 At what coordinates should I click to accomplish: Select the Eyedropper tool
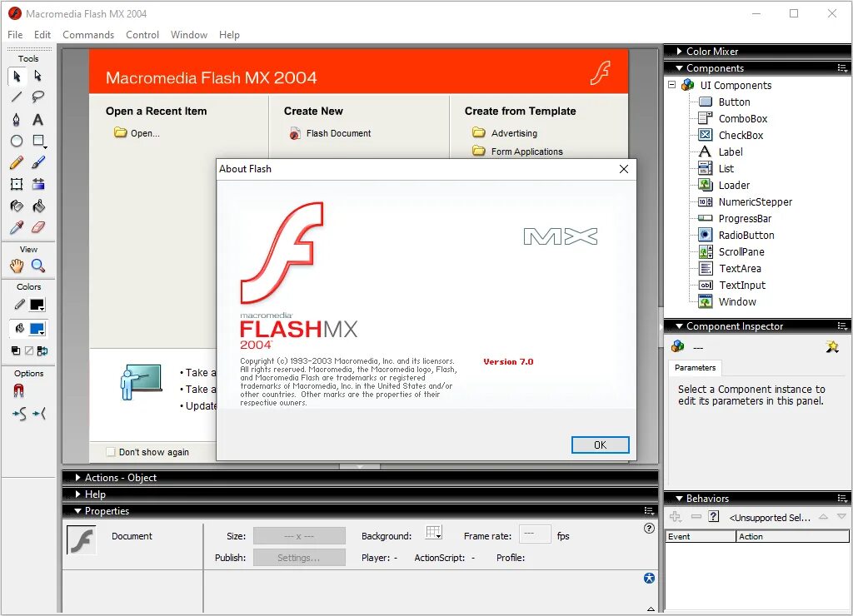click(x=17, y=227)
